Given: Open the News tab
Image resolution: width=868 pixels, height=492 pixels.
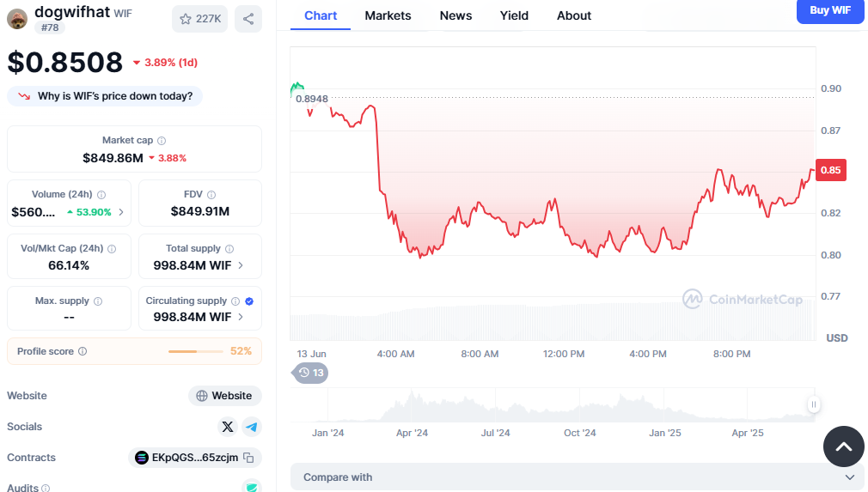Looking at the screenshot, I should pyautogui.click(x=455, y=15).
